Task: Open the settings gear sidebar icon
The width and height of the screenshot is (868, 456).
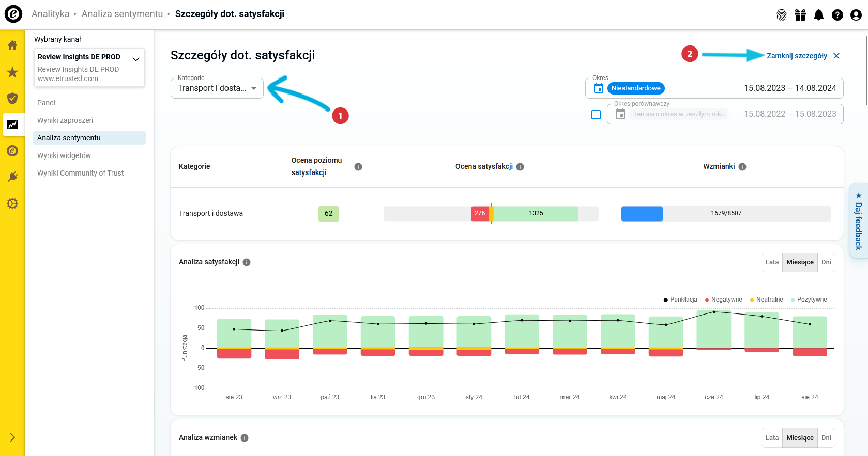Action: coord(12,203)
